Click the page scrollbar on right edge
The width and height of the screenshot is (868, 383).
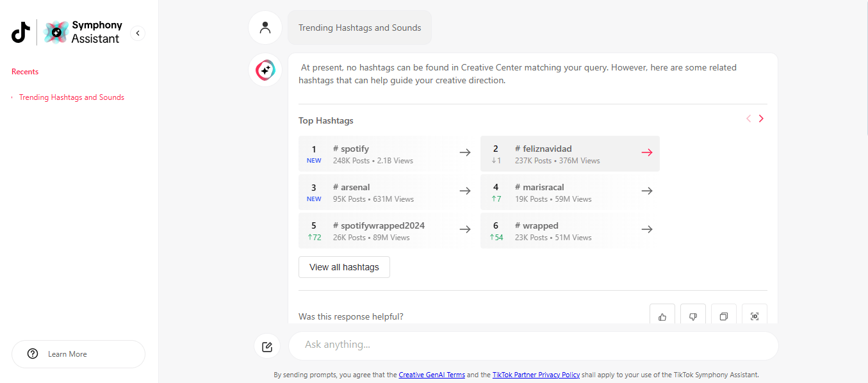(x=865, y=67)
